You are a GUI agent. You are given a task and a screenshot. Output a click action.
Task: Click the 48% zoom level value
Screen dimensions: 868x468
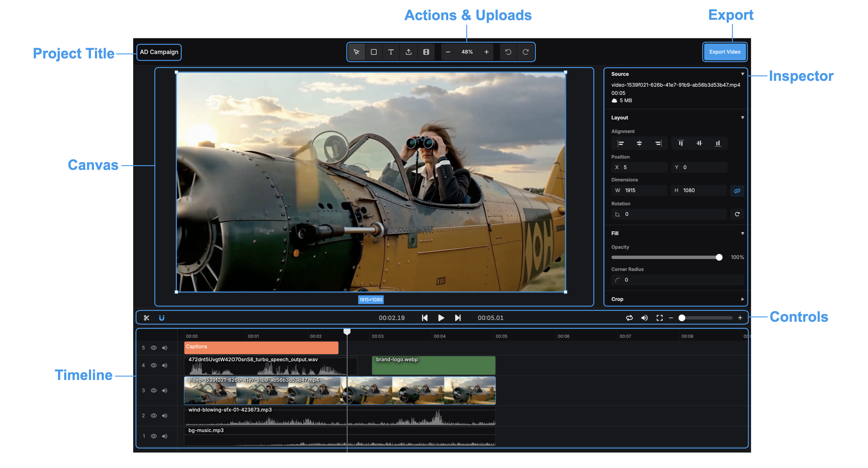tap(467, 52)
